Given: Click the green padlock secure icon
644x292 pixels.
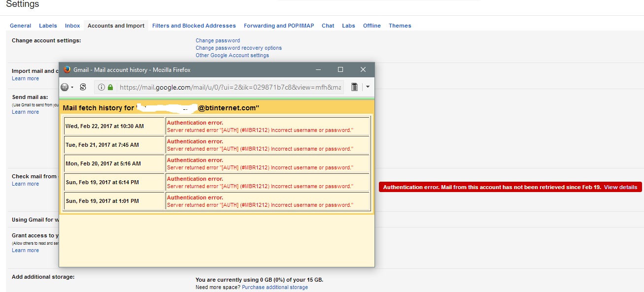Looking at the screenshot, I should coord(110,87).
